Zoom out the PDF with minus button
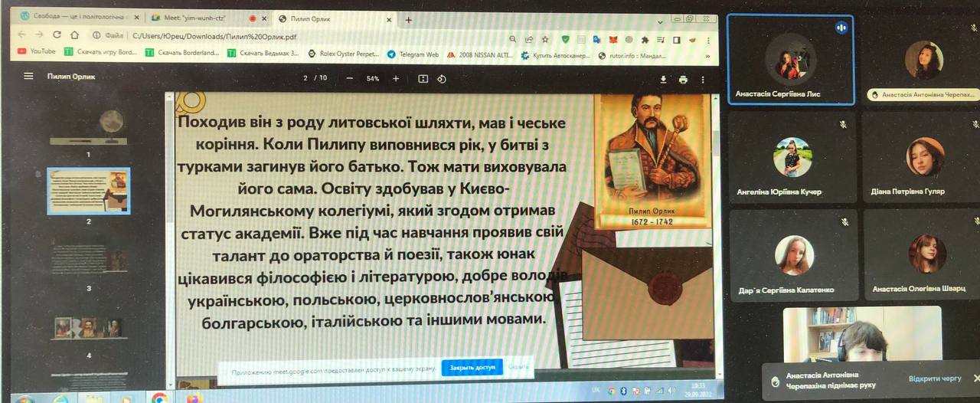 click(350, 79)
